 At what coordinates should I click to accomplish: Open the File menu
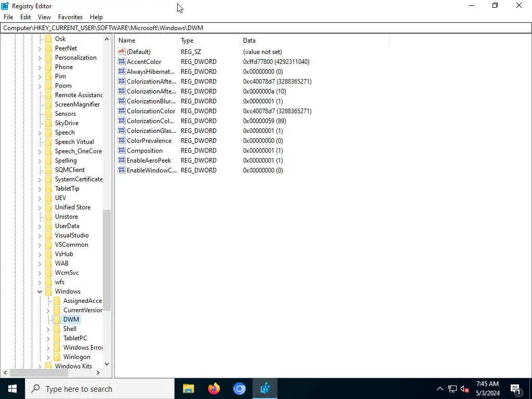pyautogui.click(x=8, y=17)
